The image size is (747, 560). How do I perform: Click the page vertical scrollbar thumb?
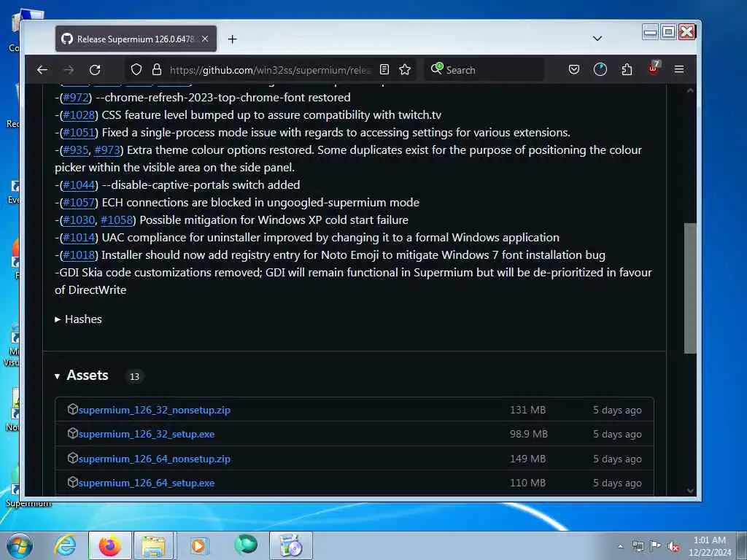(690, 288)
